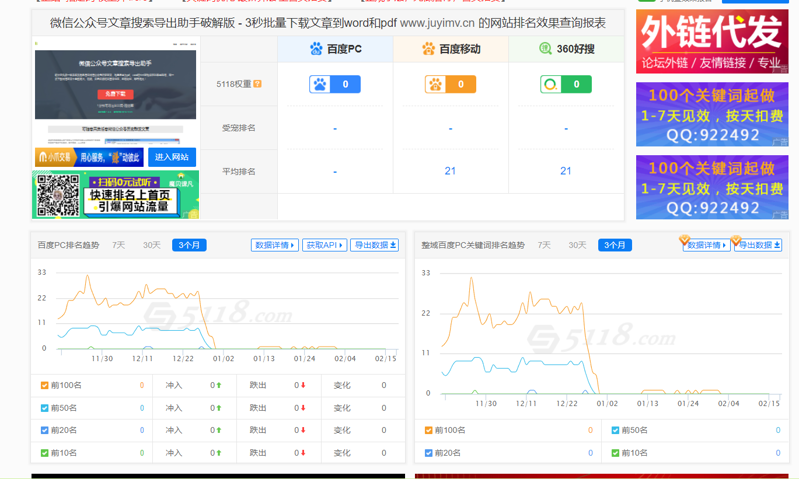This screenshot has height=479, width=799.
Task: Click the Baidu PC weight badge showing 0
Action: coord(335,84)
